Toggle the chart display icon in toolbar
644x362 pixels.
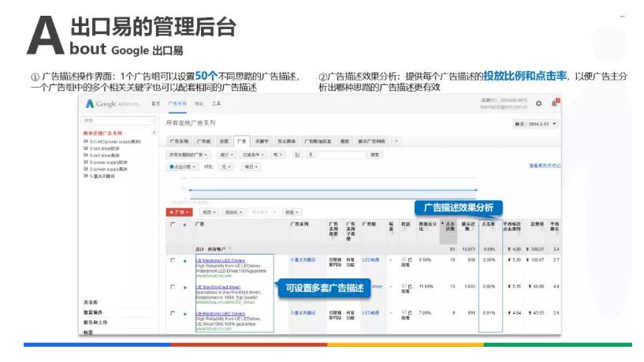298,155
